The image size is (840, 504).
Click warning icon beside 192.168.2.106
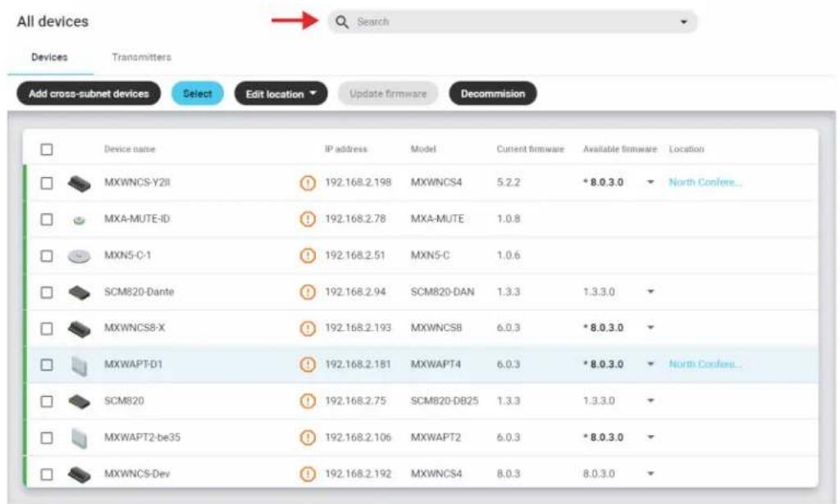tap(308, 438)
